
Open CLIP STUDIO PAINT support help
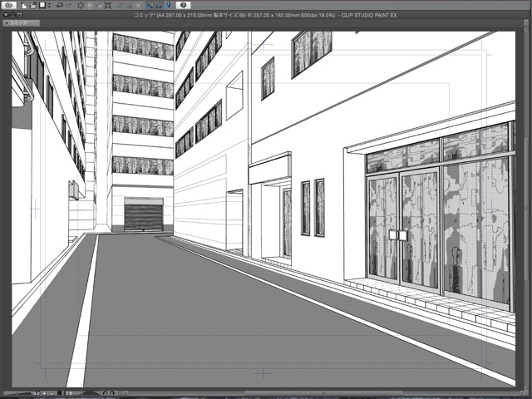pos(183,6)
